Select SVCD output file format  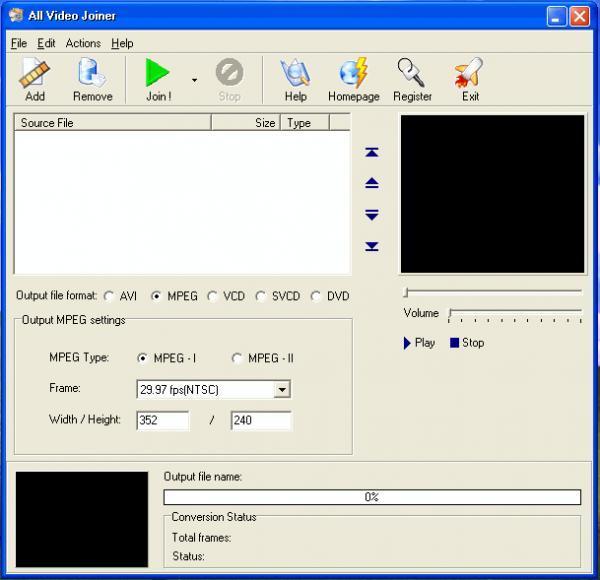[x=278, y=296]
